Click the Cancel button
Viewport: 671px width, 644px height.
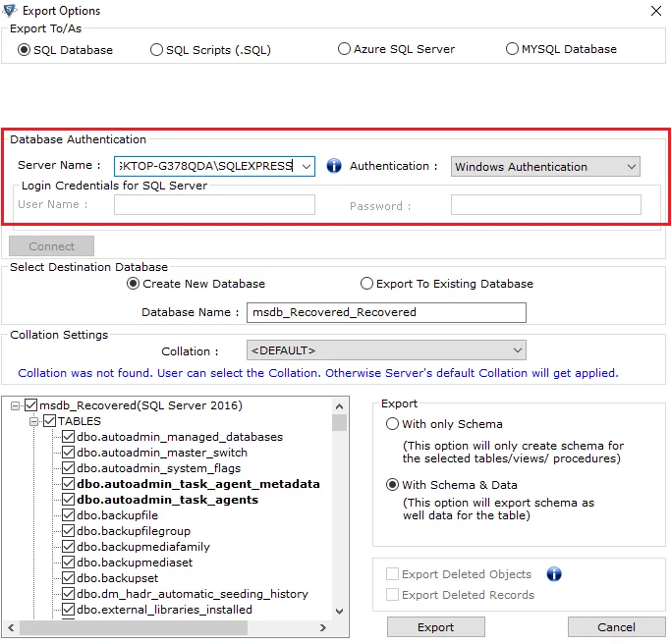pyautogui.click(x=616, y=627)
